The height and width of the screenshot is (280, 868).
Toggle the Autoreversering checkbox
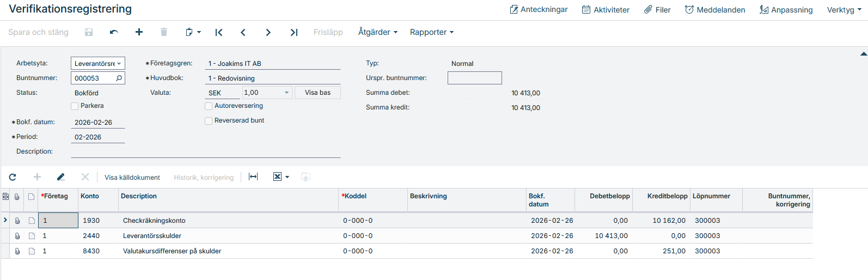(x=209, y=106)
